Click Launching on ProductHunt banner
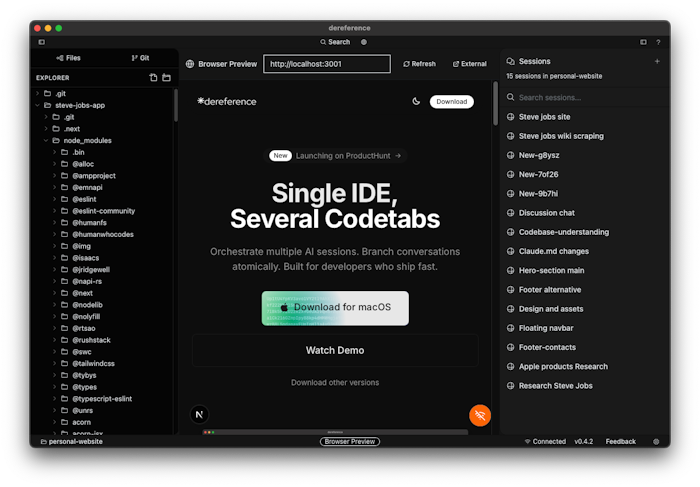Image resolution: width=700 pixels, height=487 pixels. tap(335, 156)
